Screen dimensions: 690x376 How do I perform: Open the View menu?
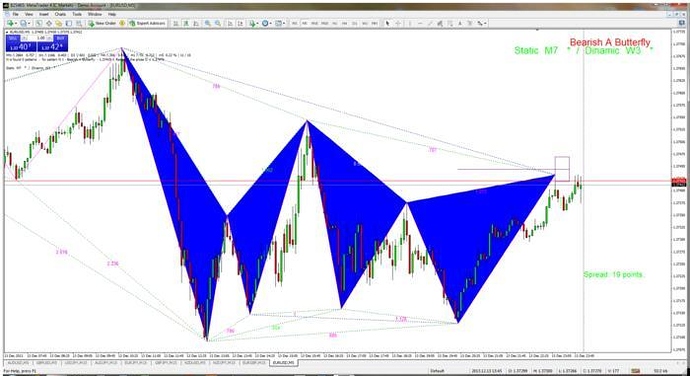pyautogui.click(x=29, y=14)
